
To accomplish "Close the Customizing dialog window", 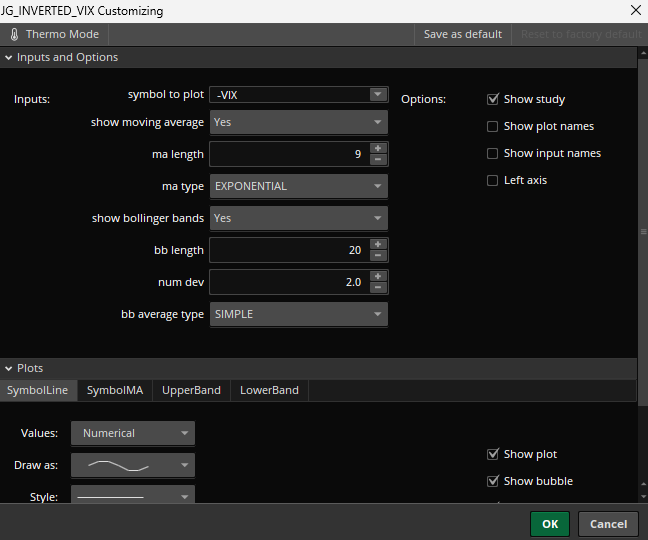I will point(636,11).
